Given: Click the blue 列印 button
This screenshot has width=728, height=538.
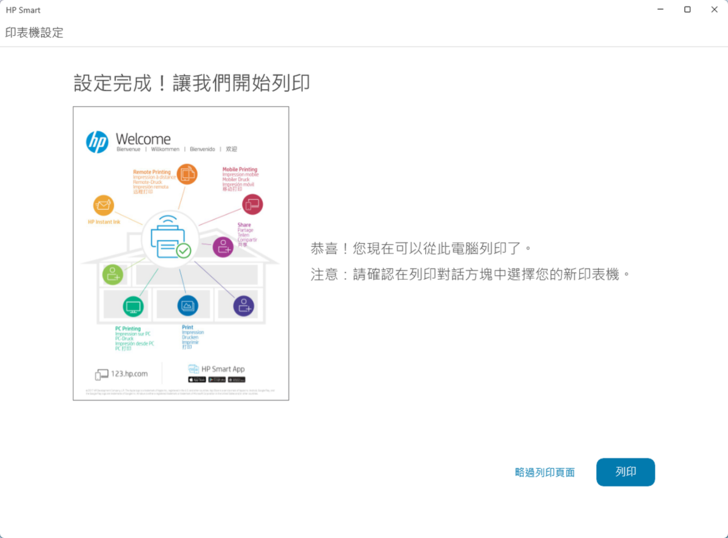Looking at the screenshot, I should pos(625,472).
